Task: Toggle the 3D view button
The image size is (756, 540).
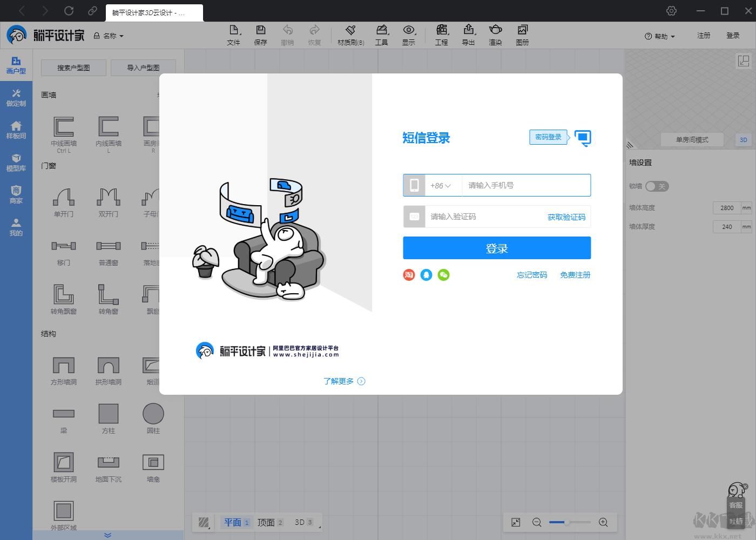Action: coord(743,140)
